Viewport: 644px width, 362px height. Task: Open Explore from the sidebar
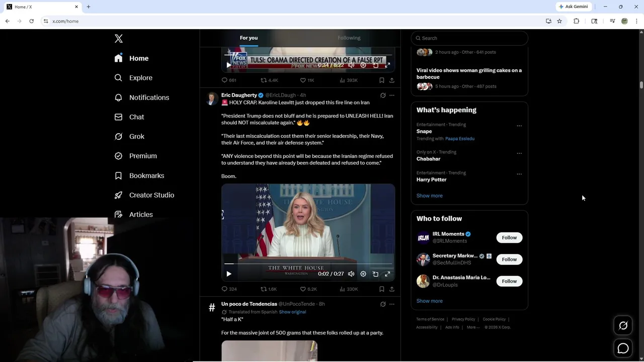point(133,78)
